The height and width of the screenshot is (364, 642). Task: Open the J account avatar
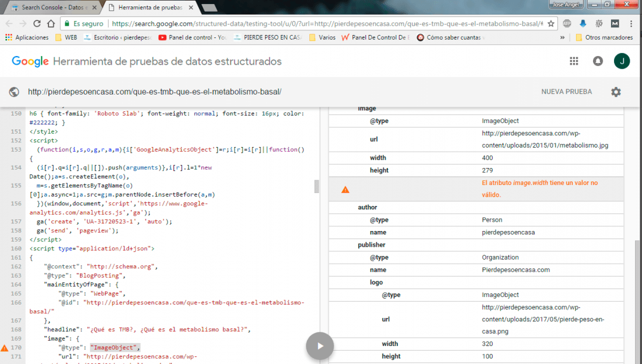pyautogui.click(x=622, y=61)
